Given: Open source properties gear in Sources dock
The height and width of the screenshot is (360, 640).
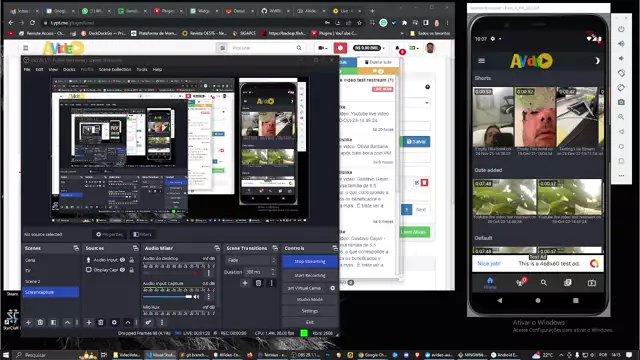Looking at the screenshot, I should click(114, 322).
